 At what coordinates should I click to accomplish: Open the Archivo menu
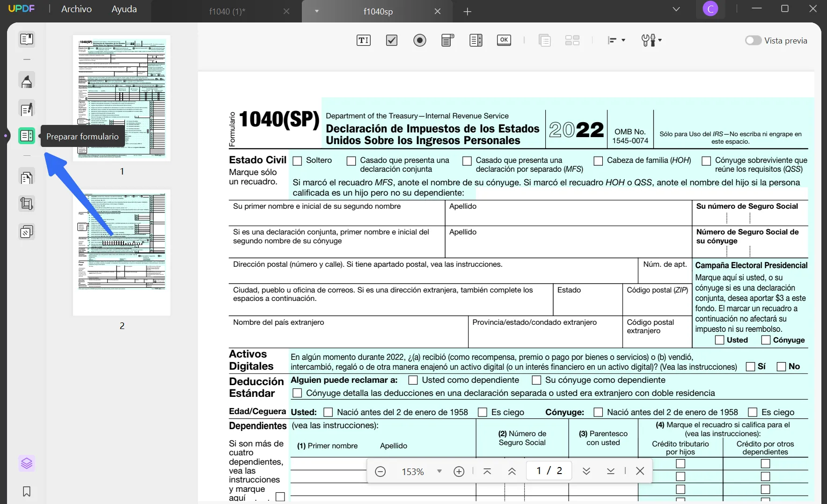pyautogui.click(x=77, y=9)
